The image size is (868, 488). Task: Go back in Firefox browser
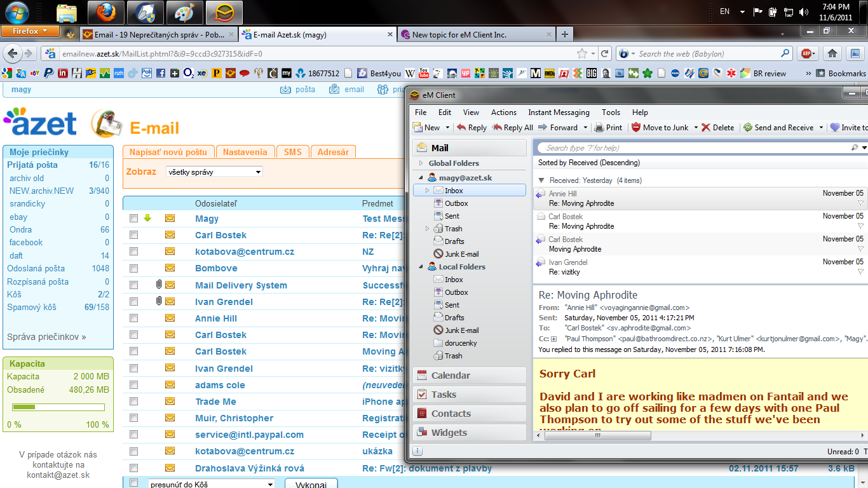pos(12,53)
